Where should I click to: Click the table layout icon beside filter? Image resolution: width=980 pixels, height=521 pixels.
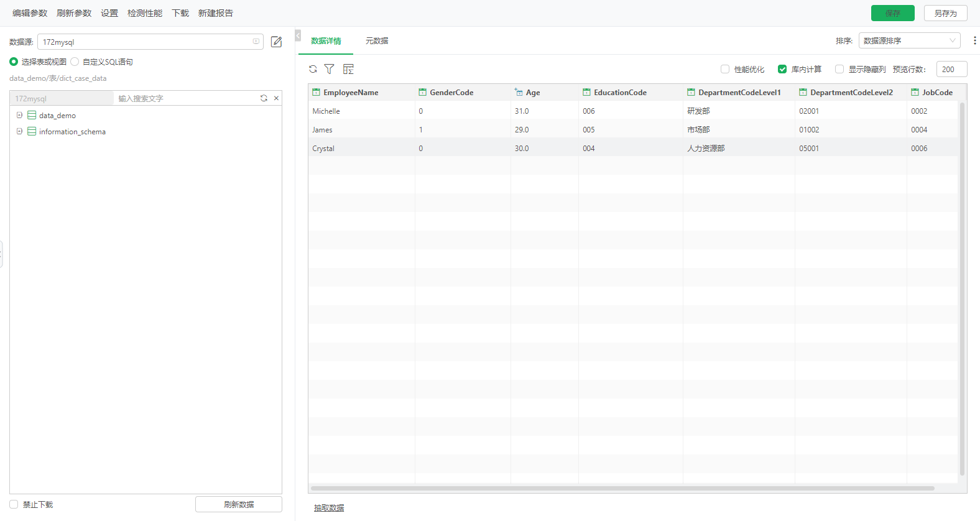pyautogui.click(x=348, y=69)
